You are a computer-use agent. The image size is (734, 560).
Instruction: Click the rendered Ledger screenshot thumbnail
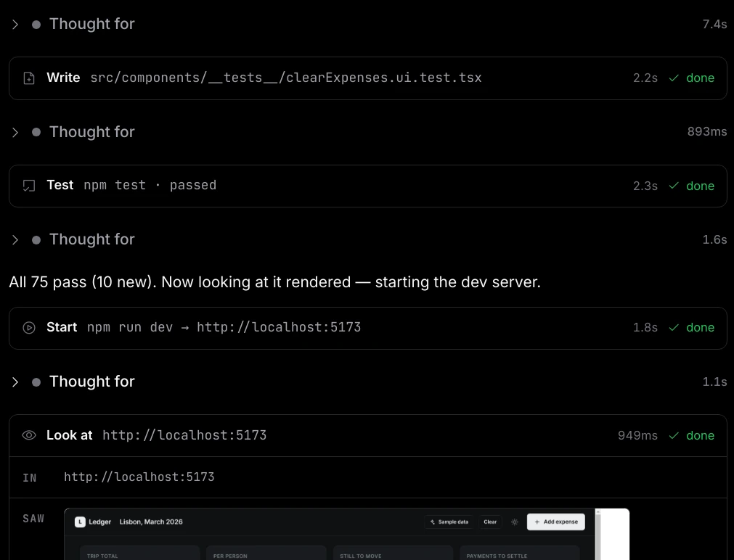(346, 535)
